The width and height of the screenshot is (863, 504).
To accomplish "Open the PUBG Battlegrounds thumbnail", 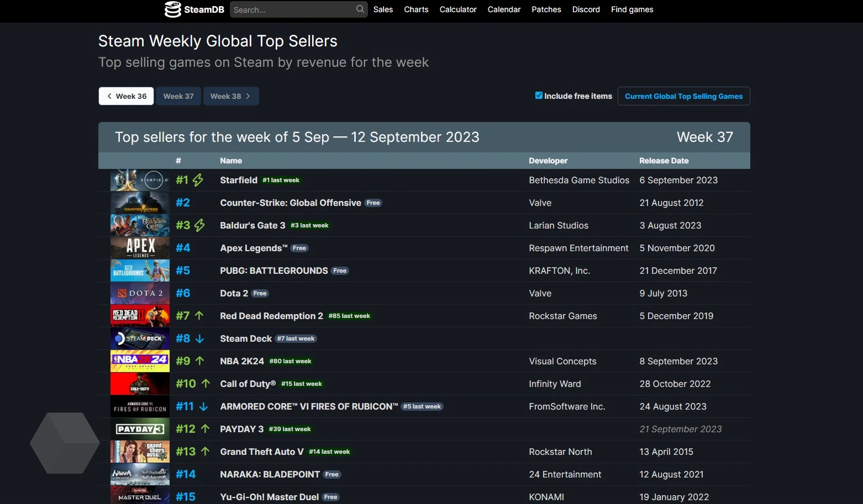I will click(x=140, y=270).
